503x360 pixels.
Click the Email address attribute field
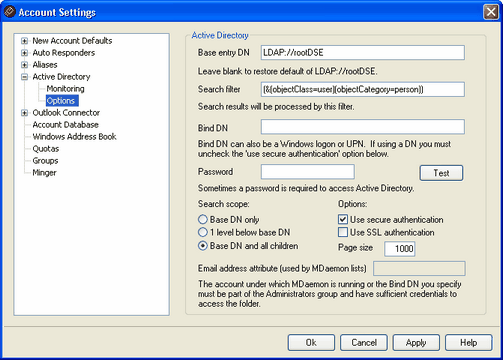click(x=419, y=268)
